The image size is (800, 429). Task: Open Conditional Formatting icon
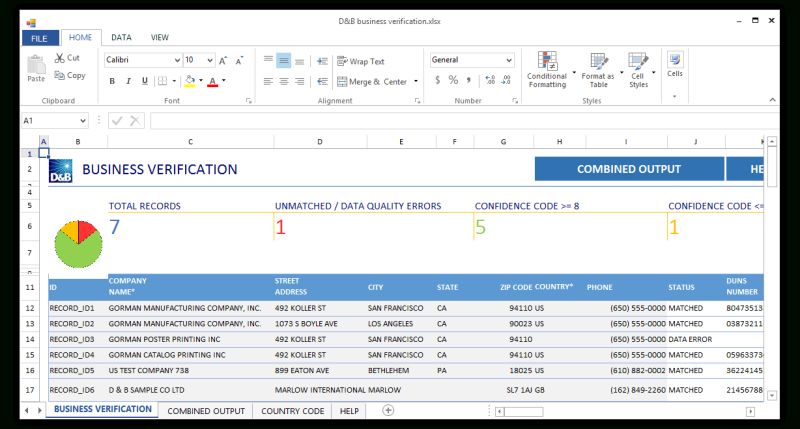coord(547,61)
